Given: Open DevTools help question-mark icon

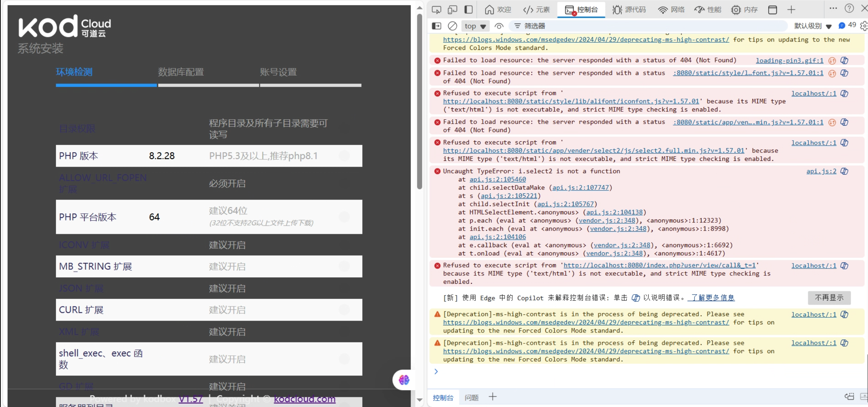Looking at the screenshot, I should click(849, 8).
